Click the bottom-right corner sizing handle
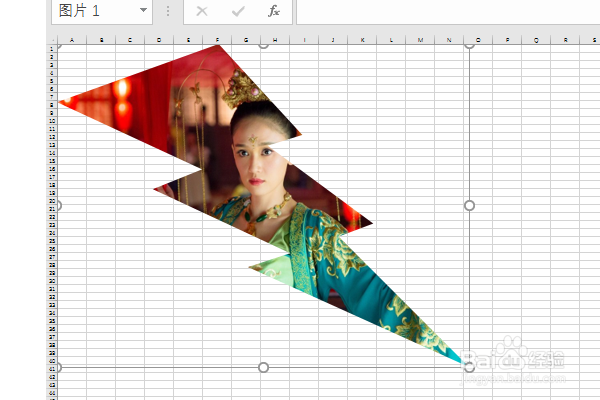 click(x=470, y=367)
